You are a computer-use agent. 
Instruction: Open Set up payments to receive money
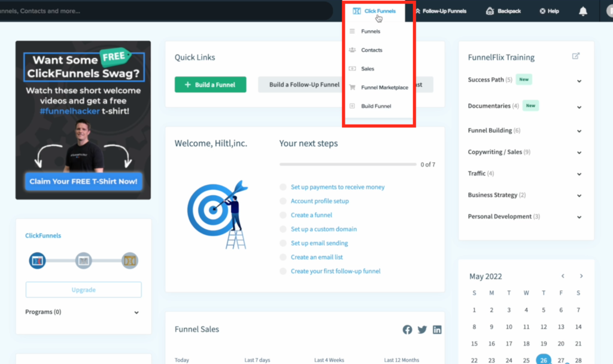338,187
